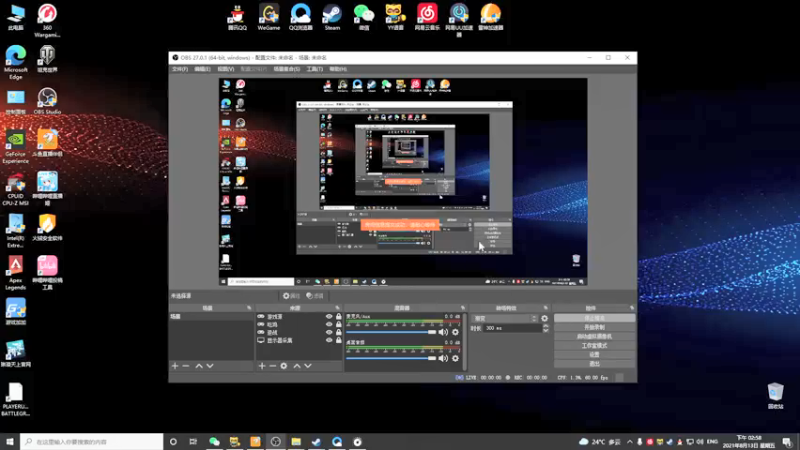Open source properties gear in sources toolbar
This screenshot has height=450, width=800.
[x=284, y=366]
